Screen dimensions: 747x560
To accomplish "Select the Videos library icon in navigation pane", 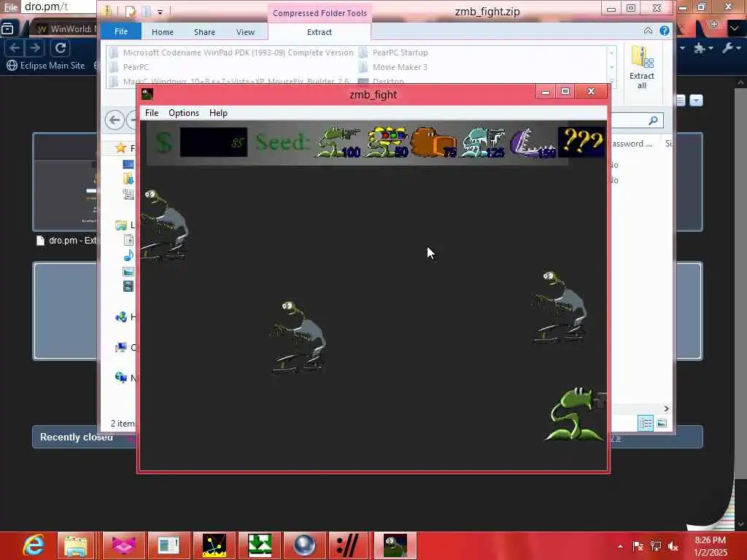I will pos(128,286).
